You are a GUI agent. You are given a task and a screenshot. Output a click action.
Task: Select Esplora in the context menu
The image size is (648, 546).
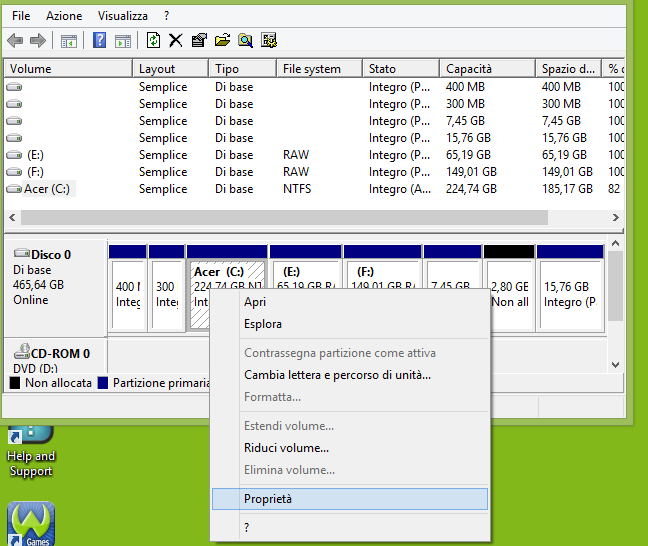pyautogui.click(x=263, y=324)
